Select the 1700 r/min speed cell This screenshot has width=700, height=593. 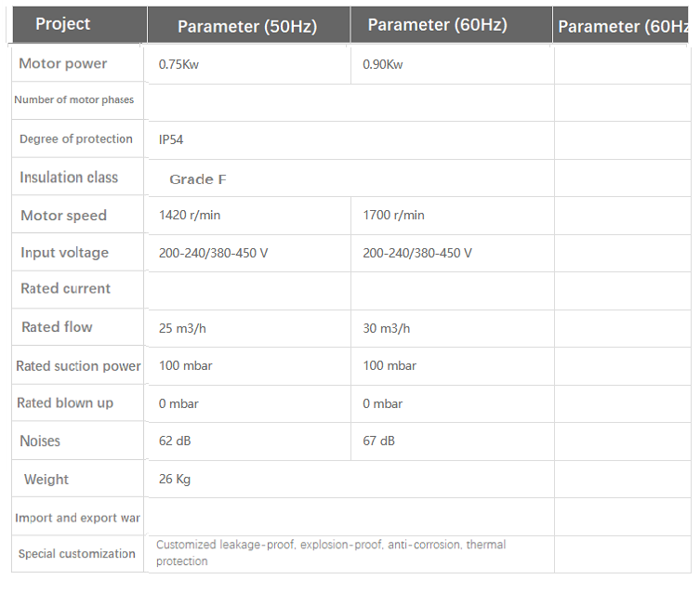click(x=393, y=216)
